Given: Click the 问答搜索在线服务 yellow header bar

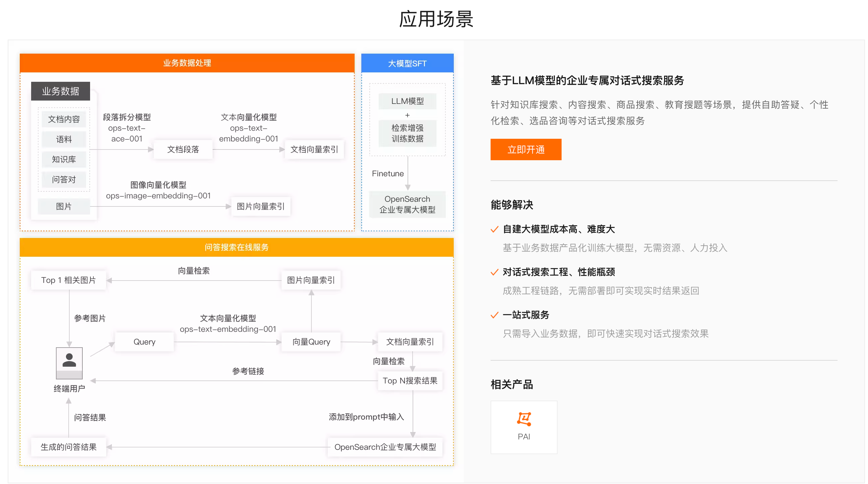Looking at the screenshot, I should (236, 247).
